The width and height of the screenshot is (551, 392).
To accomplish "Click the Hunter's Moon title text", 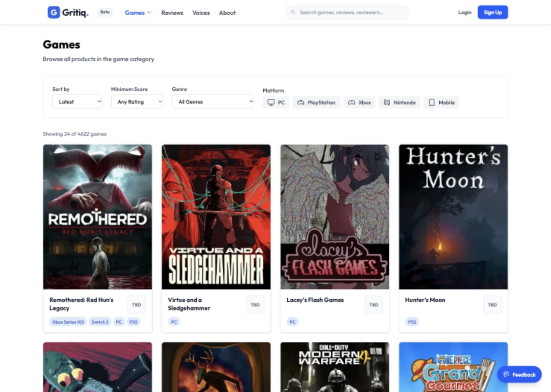I will pyautogui.click(x=425, y=300).
